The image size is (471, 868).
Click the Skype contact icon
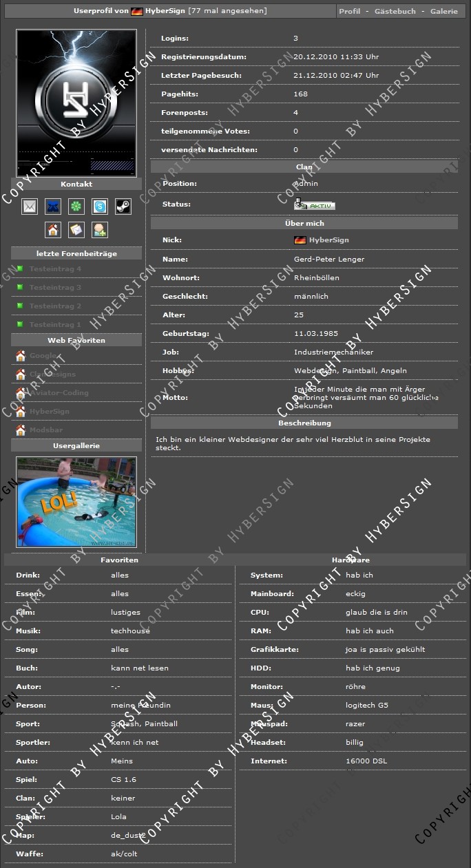(100, 207)
